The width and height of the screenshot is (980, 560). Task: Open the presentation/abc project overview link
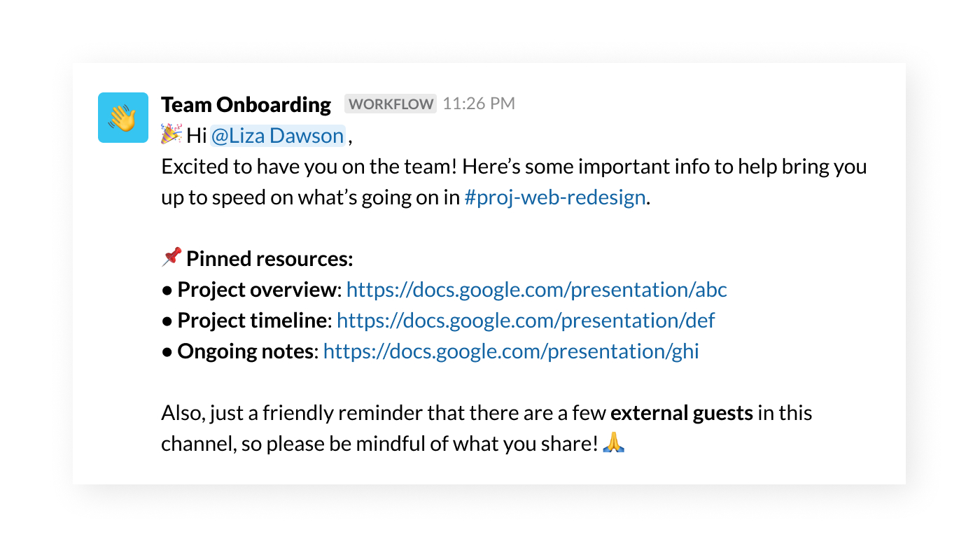tap(537, 290)
